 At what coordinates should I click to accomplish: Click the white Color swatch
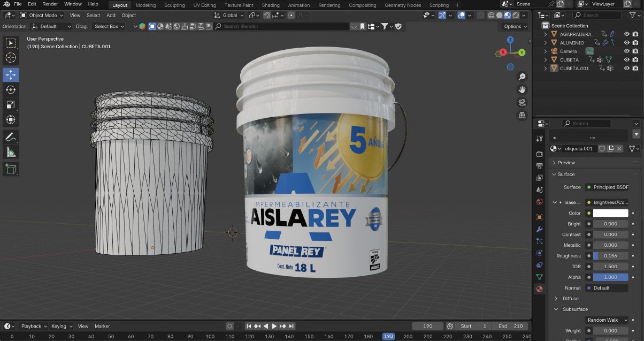(x=610, y=213)
